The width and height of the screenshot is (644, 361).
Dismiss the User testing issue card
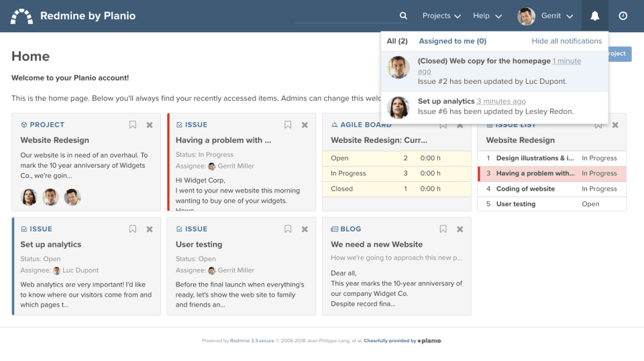click(x=305, y=229)
